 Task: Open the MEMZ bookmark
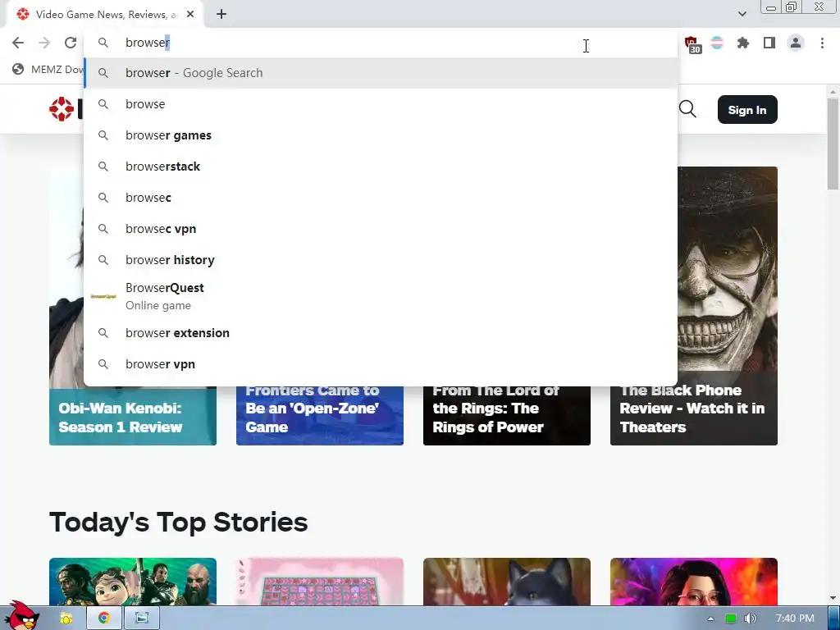tap(48, 69)
